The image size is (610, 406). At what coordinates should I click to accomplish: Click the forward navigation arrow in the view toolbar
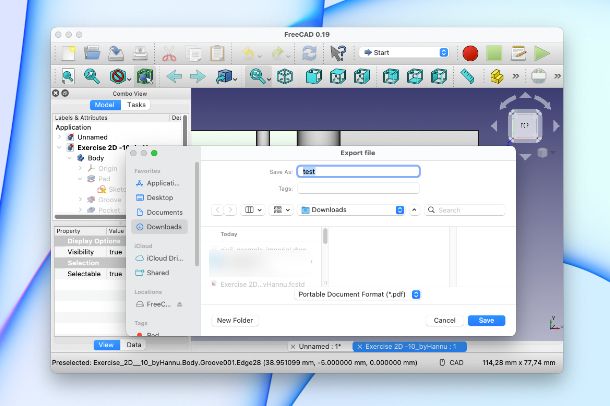tap(198, 76)
